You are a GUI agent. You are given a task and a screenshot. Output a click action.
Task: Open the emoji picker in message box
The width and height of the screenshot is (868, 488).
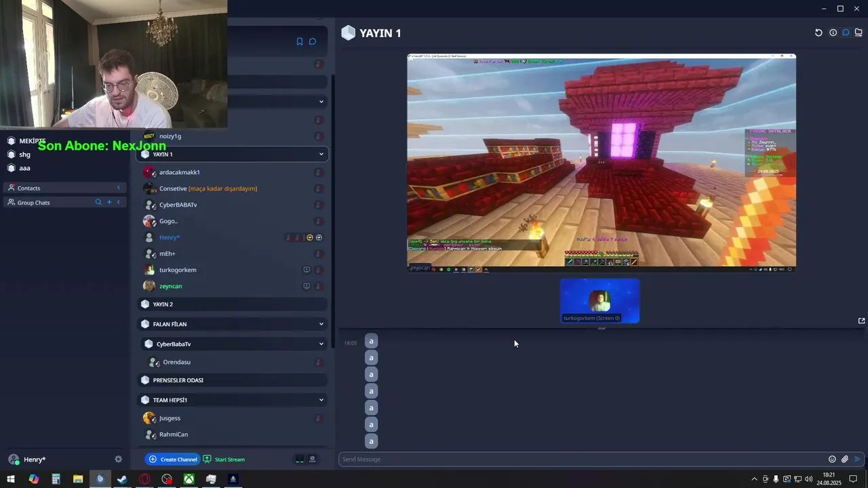tap(832, 460)
